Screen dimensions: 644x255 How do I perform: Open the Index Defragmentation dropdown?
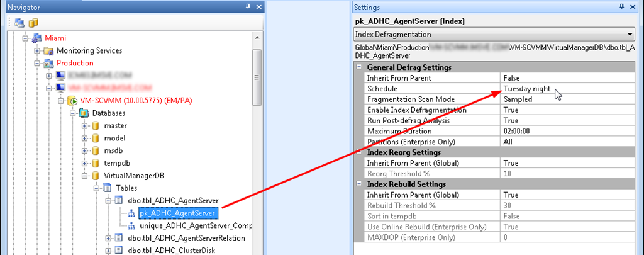(630, 34)
